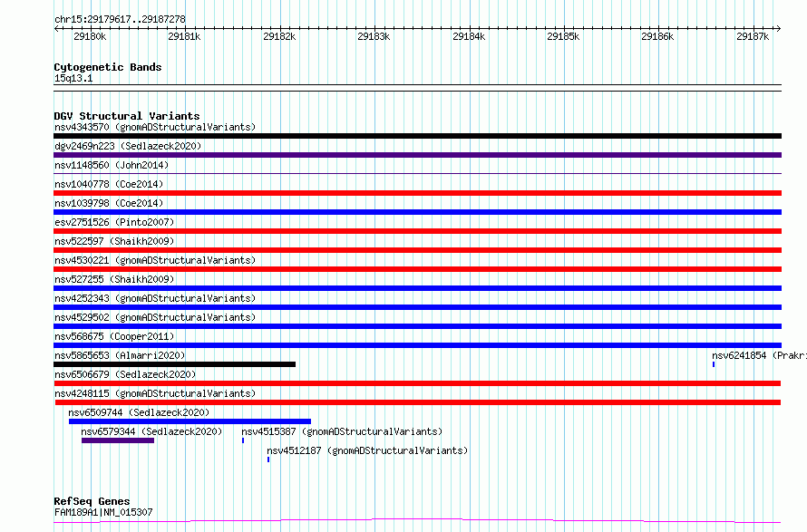Click the nsv6241854 label text
Screen dimensions: 807x532
(x=759, y=355)
